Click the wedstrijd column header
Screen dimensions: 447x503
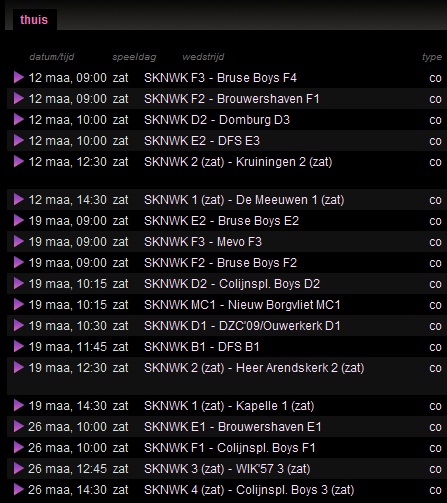[x=203, y=57]
